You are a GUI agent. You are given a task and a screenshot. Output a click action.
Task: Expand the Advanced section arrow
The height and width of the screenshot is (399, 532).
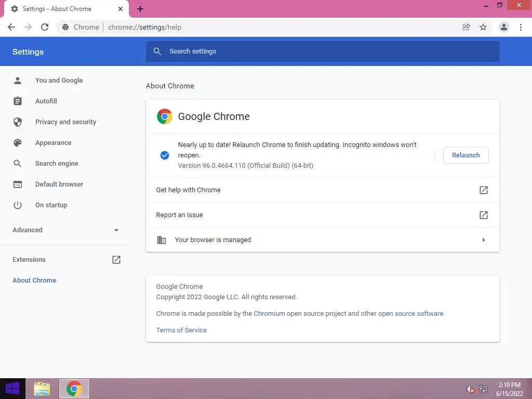pyautogui.click(x=116, y=230)
